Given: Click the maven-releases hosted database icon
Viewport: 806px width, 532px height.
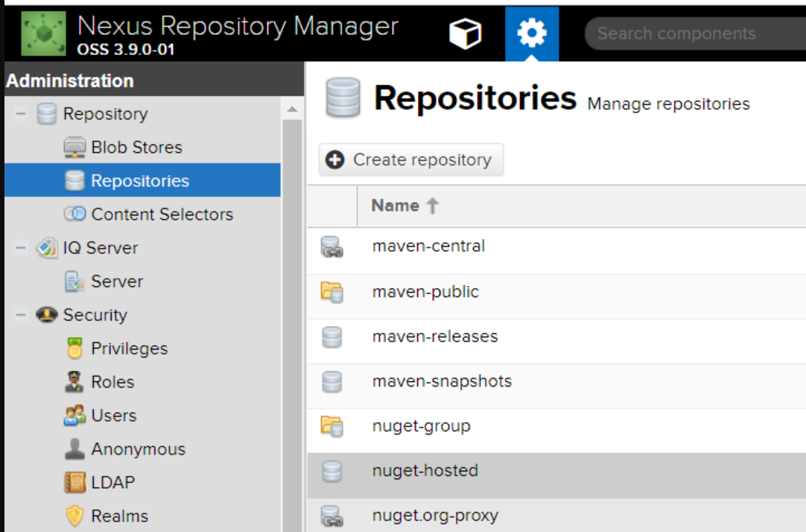Looking at the screenshot, I should click(332, 338).
